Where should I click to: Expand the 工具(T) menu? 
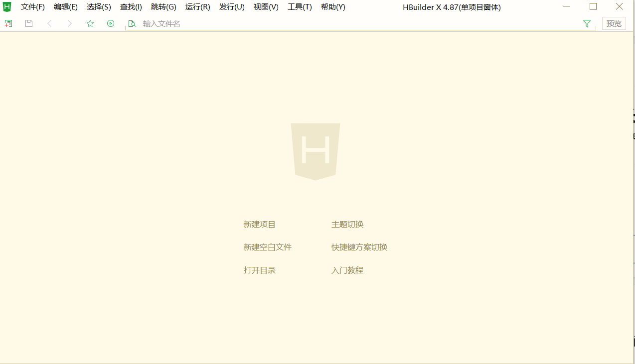[x=300, y=7]
